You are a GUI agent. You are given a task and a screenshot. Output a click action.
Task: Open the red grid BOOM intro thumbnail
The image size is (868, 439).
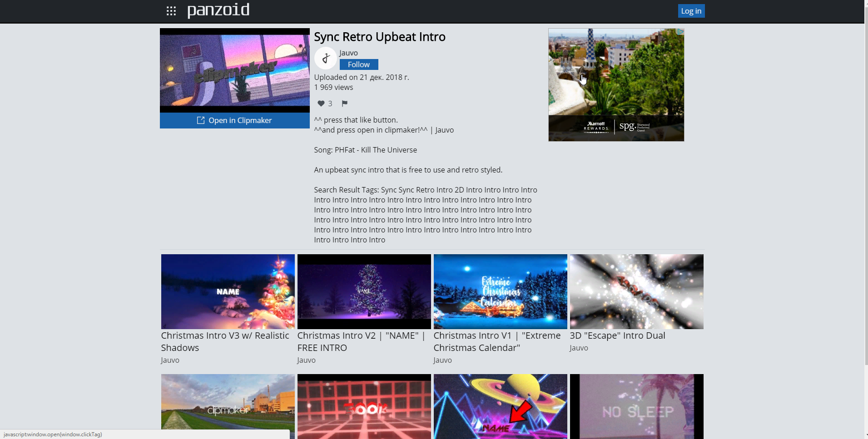pyautogui.click(x=363, y=406)
